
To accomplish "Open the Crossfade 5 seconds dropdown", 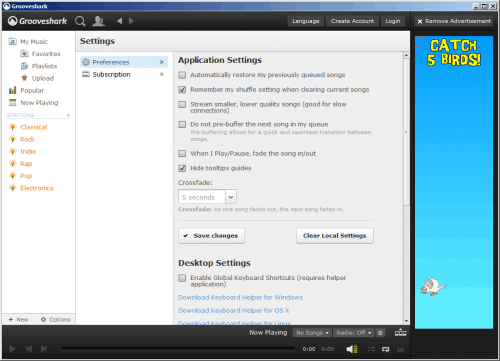I will click(207, 197).
